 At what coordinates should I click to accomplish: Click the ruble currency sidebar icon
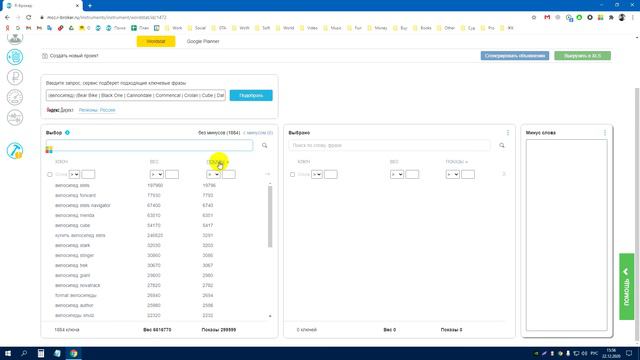pos(15,77)
